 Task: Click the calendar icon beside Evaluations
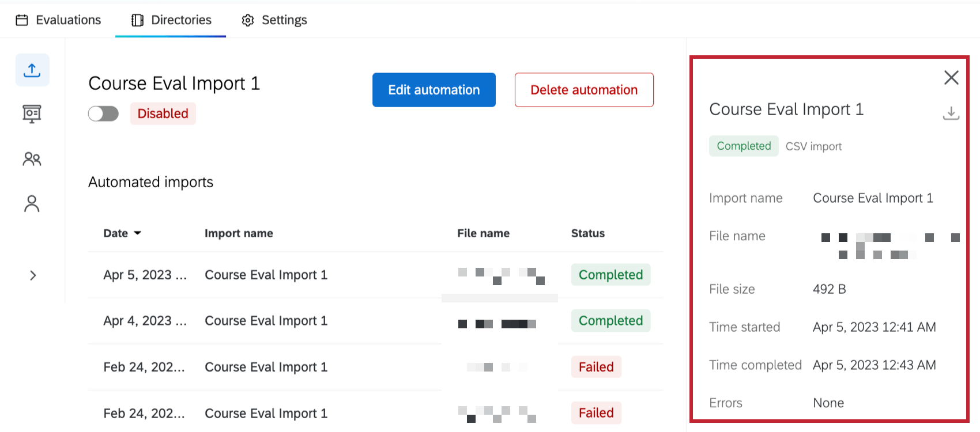(x=22, y=19)
